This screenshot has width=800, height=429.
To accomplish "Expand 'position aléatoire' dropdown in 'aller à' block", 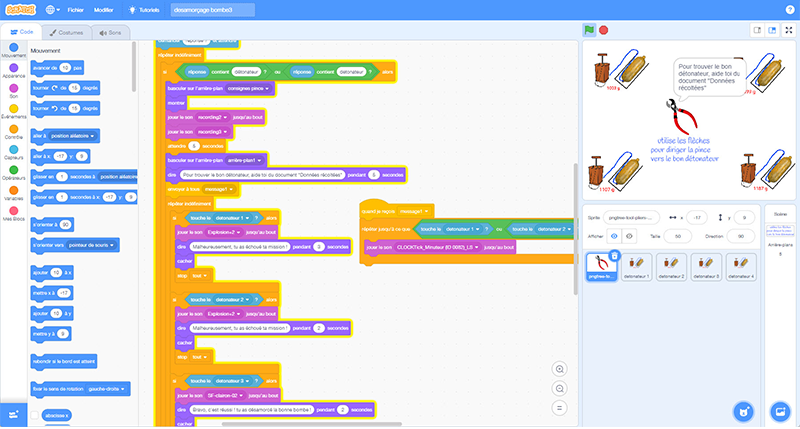I will point(79,135).
